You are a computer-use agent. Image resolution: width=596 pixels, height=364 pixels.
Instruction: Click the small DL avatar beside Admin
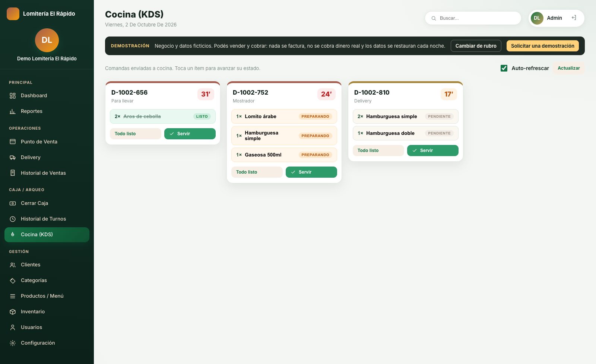pyautogui.click(x=537, y=18)
